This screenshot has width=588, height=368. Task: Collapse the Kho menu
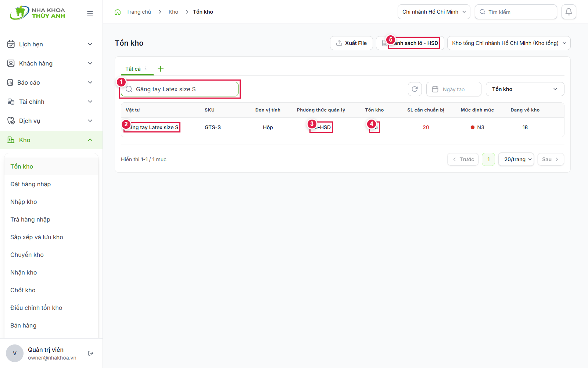pyautogui.click(x=51, y=140)
